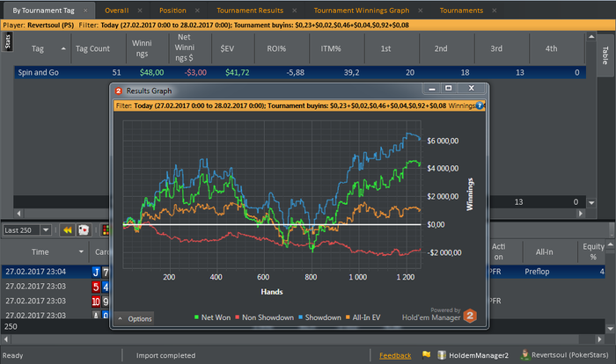Click the tag grid vertical scrollbar up arrow
Screen dimensions: 616x364
point(591,37)
